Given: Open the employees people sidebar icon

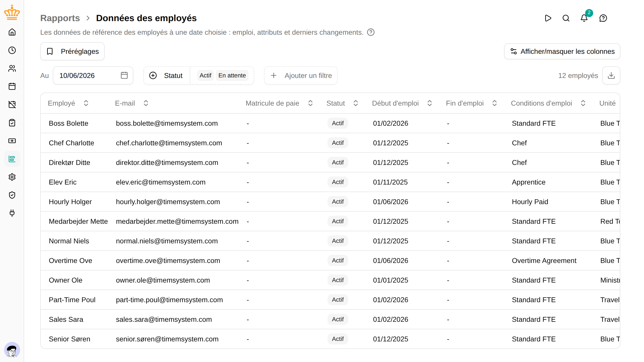Looking at the screenshot, I should (12, 68).
